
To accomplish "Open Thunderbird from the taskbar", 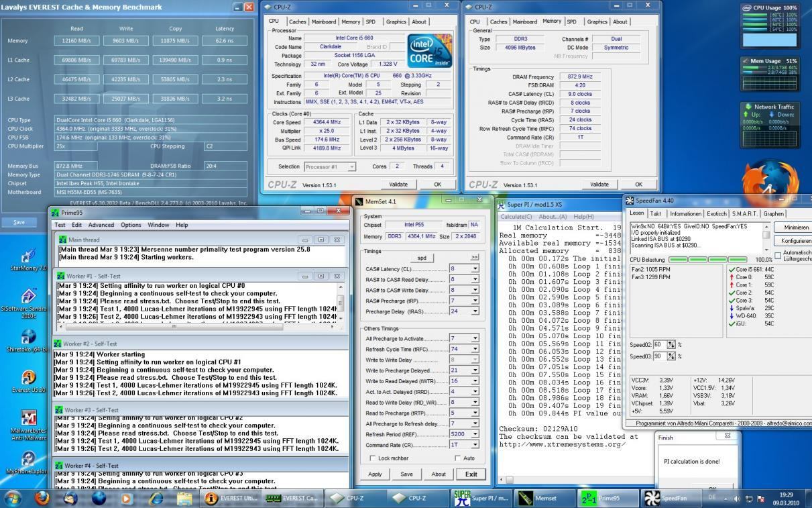I will (x=70, y=498).
